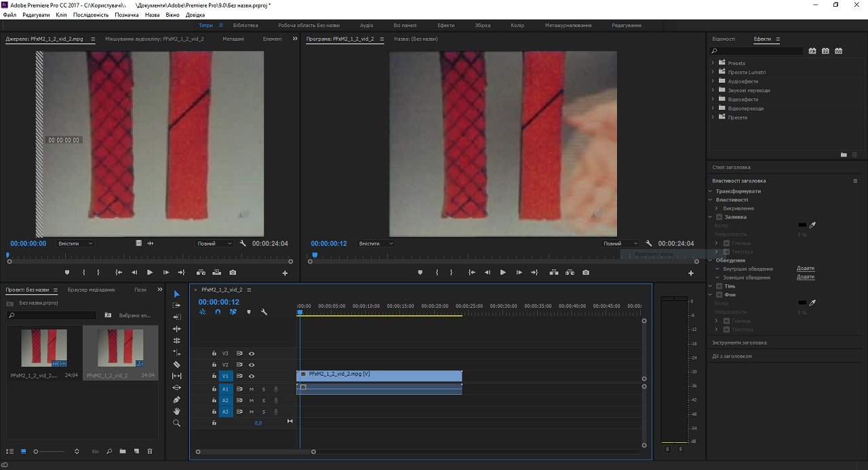This screenshot has height=470, width=868.
Task: Select the Pen tool in the tools panel
Action: 177,399
